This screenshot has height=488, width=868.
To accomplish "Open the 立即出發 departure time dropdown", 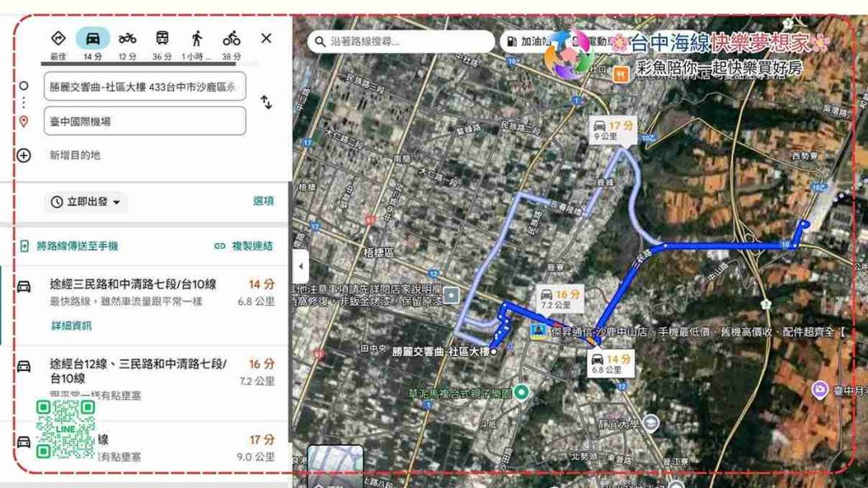I will [86, 202].
